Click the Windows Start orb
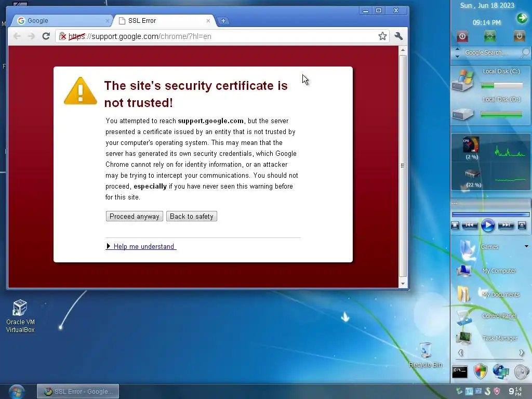 coord(16,392)
